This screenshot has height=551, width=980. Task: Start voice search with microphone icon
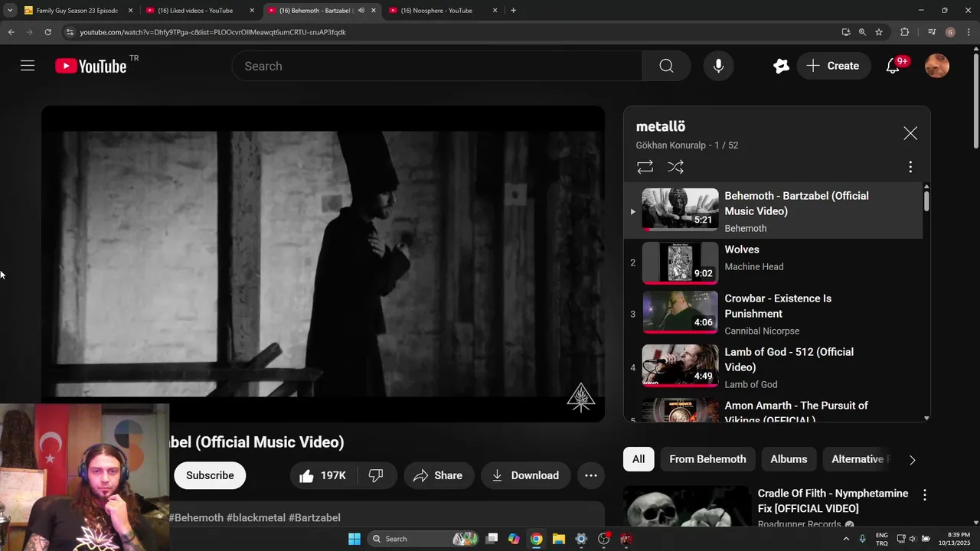coord(718,66)
